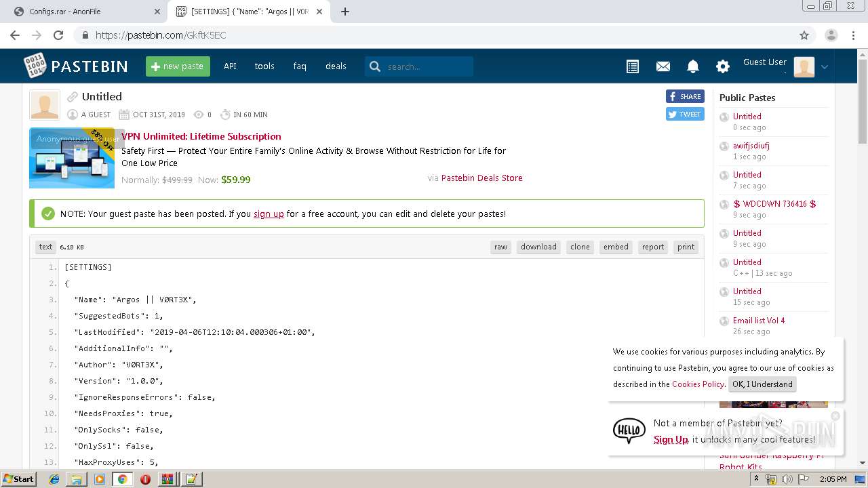The width and height of the screenshot is (868, 488).
Task: Open the Pastebin Deals Store link
Action: pyautogui.click(x=481, y=178)
